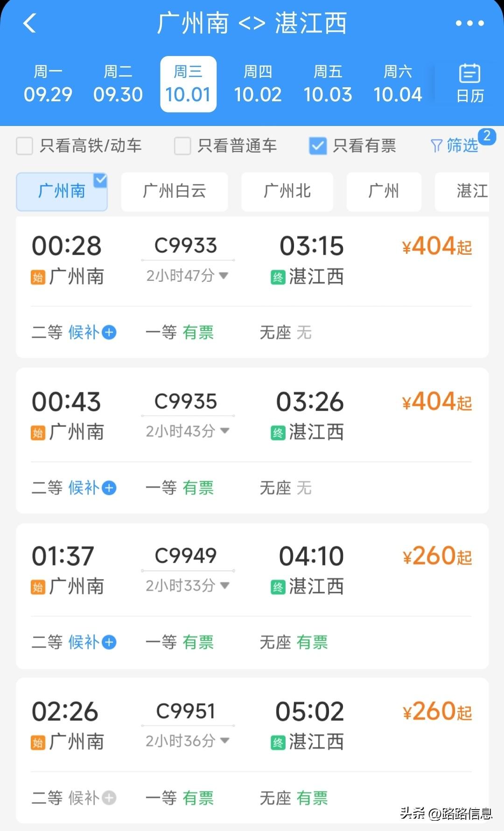Screen dimensions: 504x831
Task: Tap the 候补 plus icon for C9949
Action: pyautogui.click(x=109, y=642)
